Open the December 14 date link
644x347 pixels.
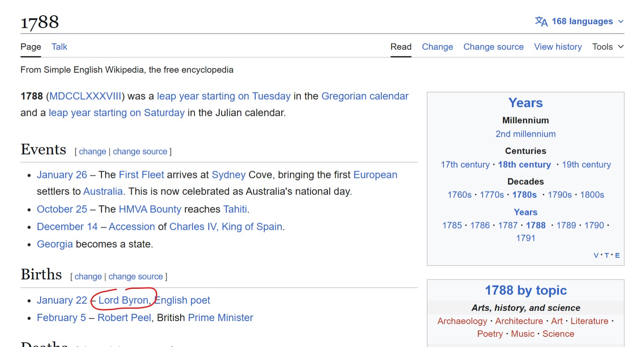click(67, 226)
